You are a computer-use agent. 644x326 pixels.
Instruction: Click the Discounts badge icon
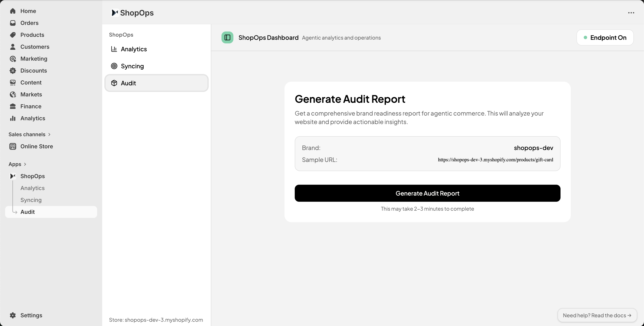point(13,70)
